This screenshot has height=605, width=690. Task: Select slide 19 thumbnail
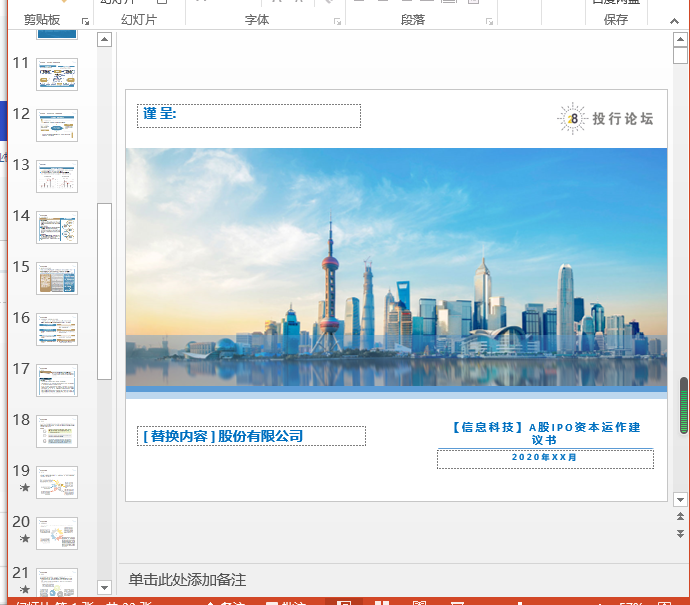point(57,483)
